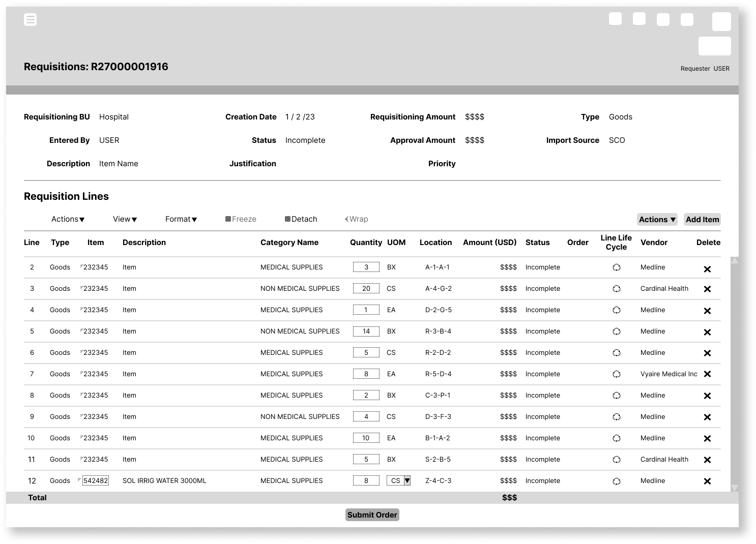This screenshot has width=756, height=544.
Task: Open line life cycle icon for line 10
Action: click(x=617, y=438)
